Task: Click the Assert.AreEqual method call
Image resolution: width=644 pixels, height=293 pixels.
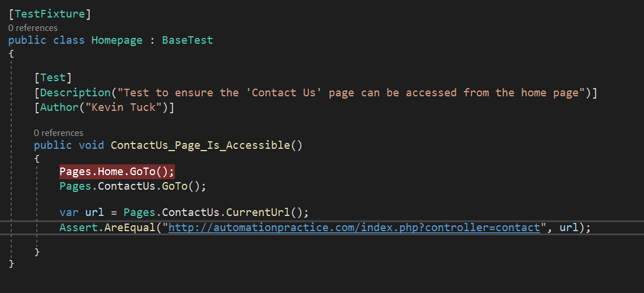Action: [108, 227]
